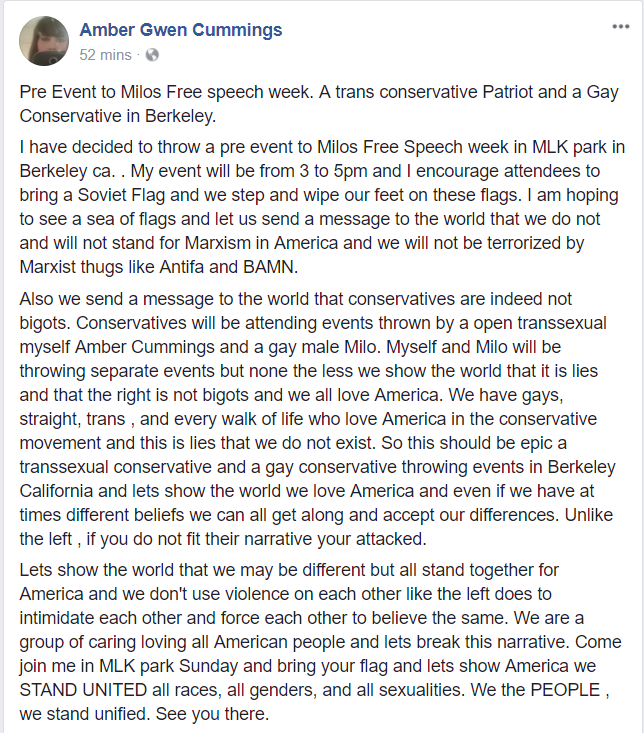Click the word Antifa in the post

182,267
